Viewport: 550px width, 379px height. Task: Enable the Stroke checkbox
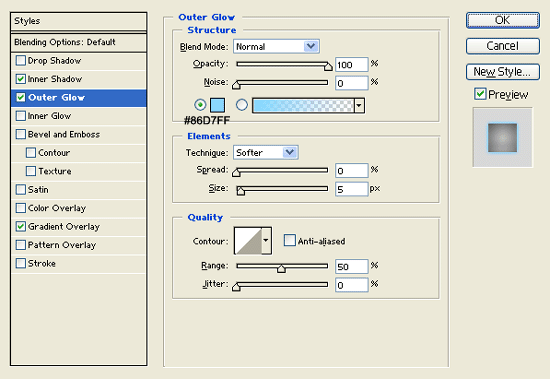click(21, 263)
